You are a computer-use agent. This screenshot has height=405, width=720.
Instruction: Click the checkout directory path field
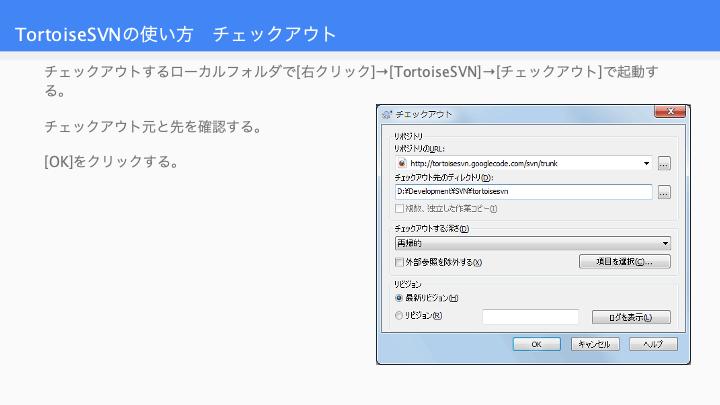pos(524,192)
